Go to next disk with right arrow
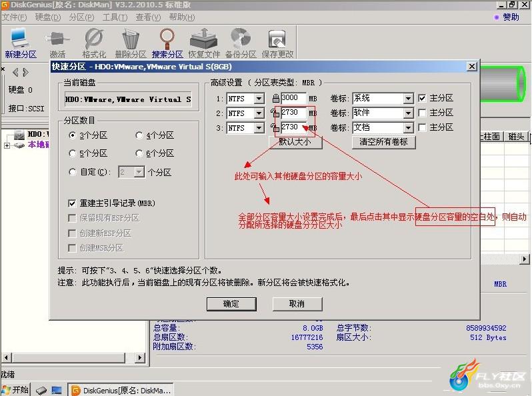Image resolution: width=532 pixels, height=396 pixels. click(26, 72)
